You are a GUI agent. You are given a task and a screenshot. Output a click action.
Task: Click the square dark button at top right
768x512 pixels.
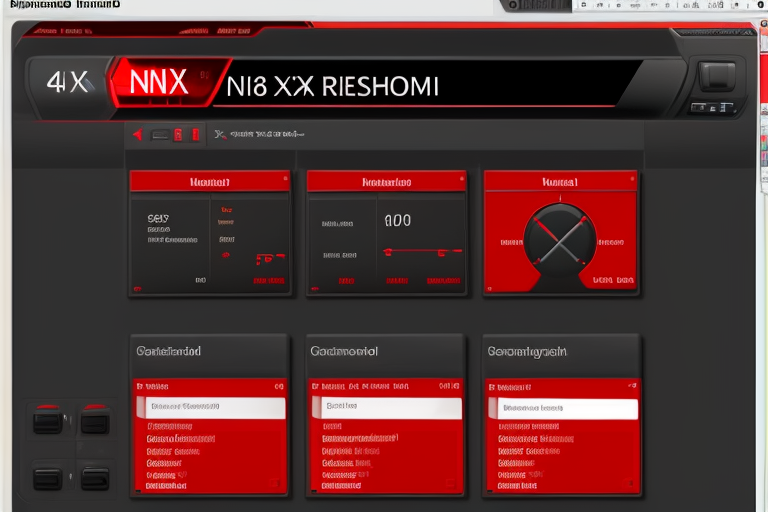point(715,78)
